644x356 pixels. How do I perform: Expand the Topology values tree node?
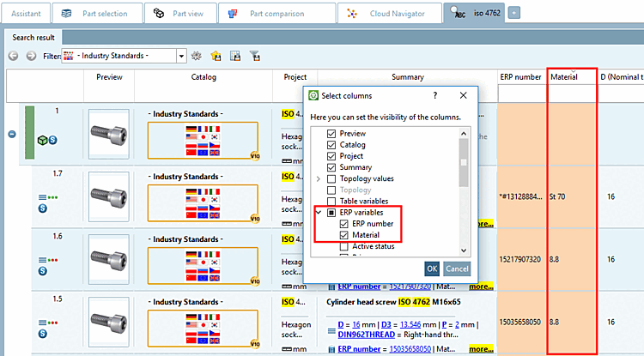point(319,178)
